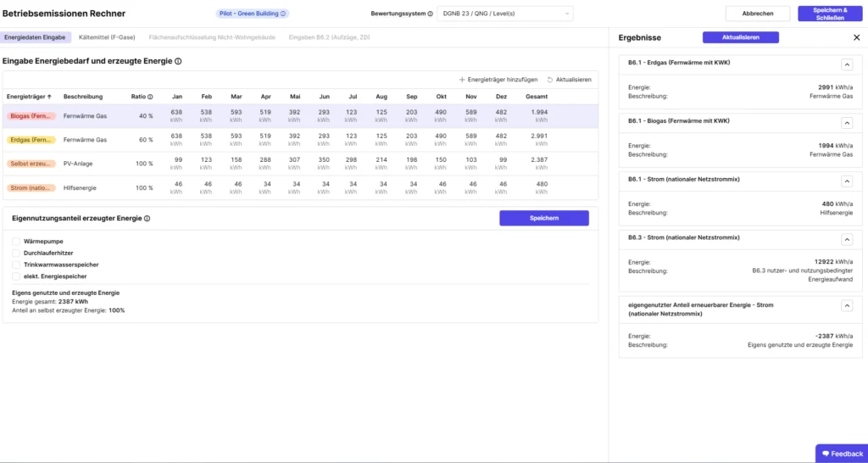Enable the Durchlauferhitzer checkbox

coord(16,253)
